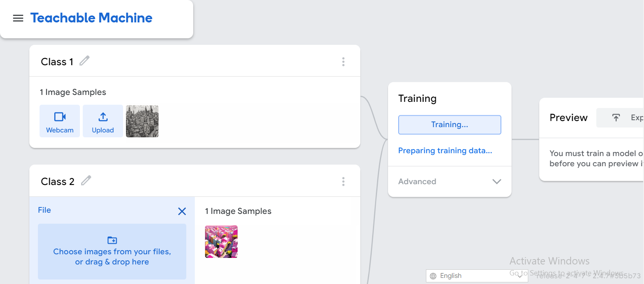The image size is (644, 284).
Task: Click the Advanced label
Action: click(417, 182)
